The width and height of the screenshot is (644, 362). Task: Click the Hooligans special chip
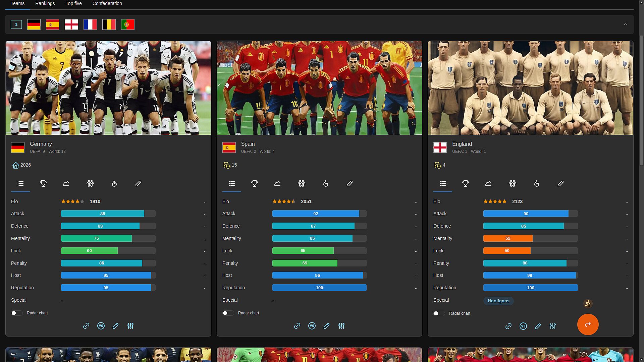point(498,301)
